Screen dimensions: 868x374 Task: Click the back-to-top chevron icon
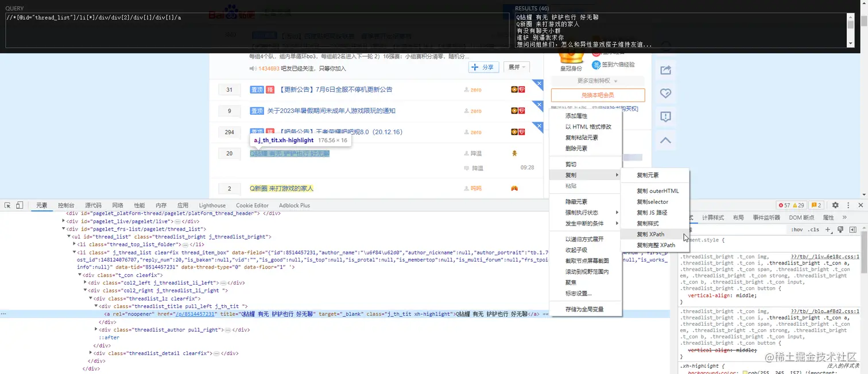click(x=666, y=141)
